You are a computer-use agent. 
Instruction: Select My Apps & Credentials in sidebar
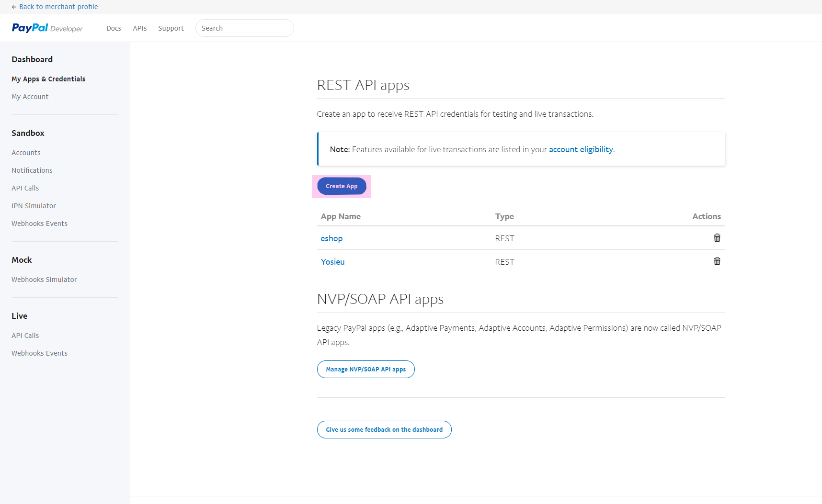pos(48,79)
